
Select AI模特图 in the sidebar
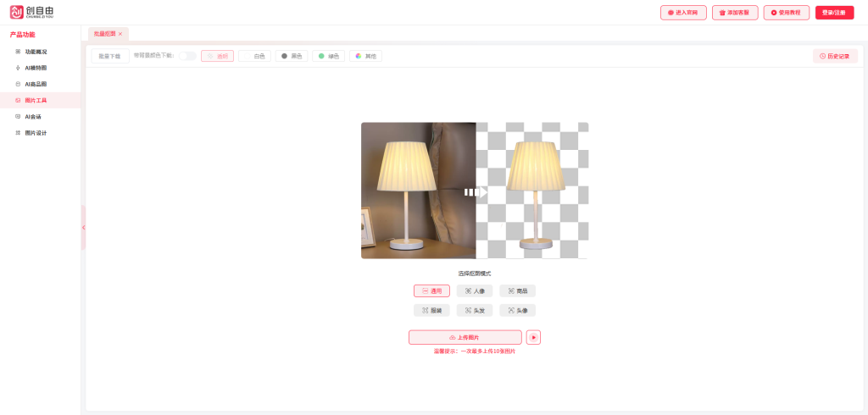[x=36, y=68]
